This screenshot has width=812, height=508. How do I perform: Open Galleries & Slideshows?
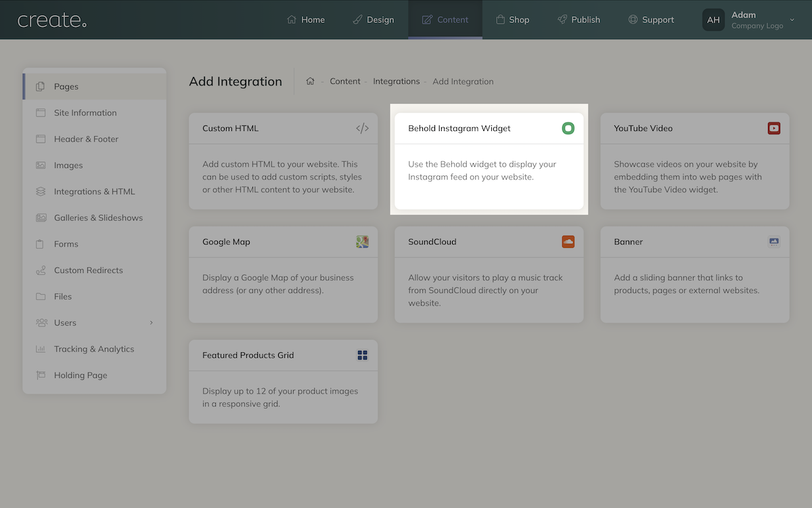[95, 217]
